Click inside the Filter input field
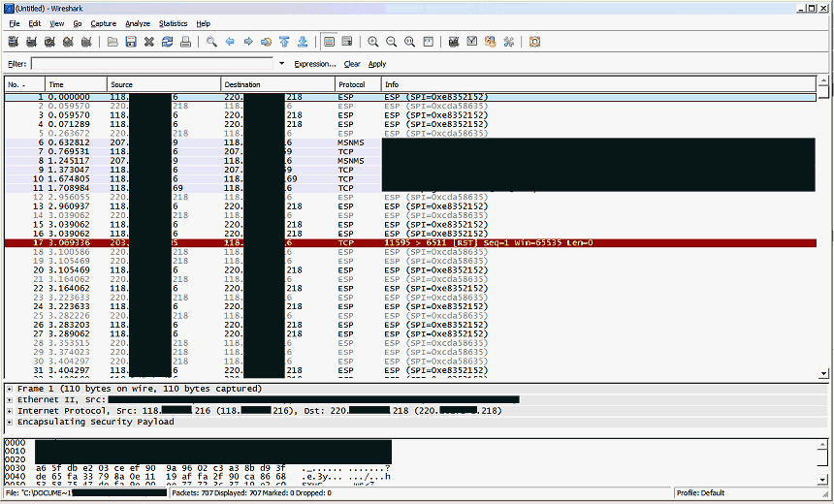This screenshot has width=834, height=504. point(153,64)
